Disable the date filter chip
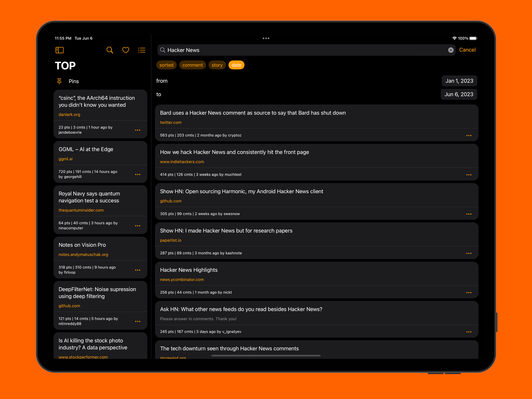532x399 pixels. [x=236, y=65]
